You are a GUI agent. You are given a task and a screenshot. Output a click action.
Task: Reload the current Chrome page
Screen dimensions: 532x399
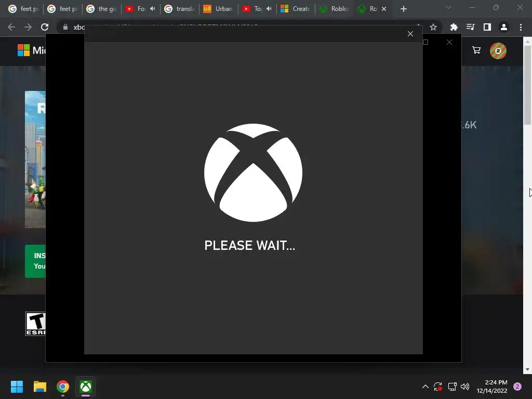[45, 27]
